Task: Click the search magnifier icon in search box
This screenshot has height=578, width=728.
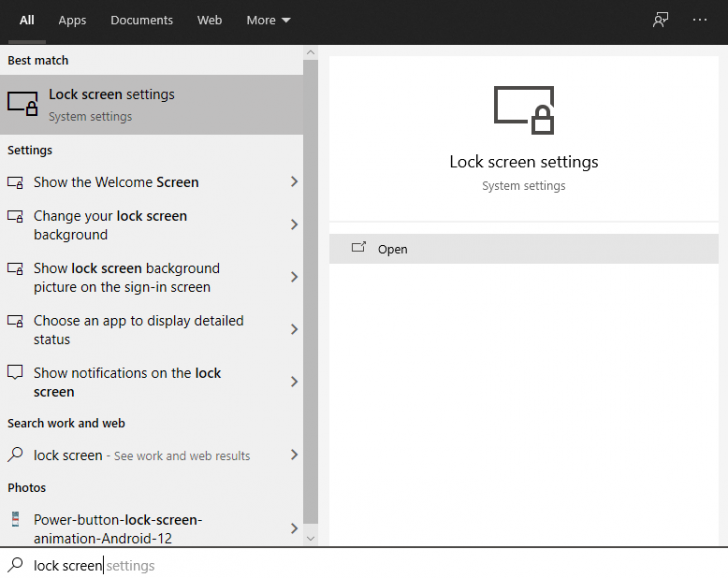Action: (15, 565)
